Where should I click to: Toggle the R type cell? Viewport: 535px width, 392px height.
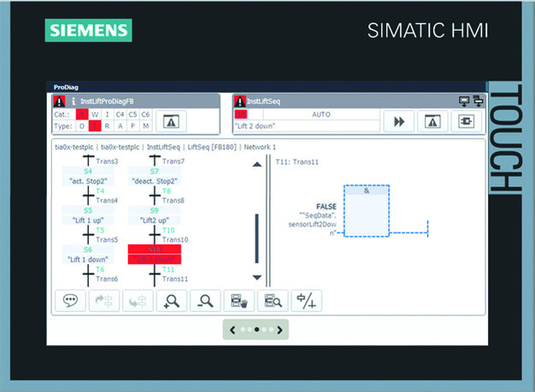click(x=107, y=126)
